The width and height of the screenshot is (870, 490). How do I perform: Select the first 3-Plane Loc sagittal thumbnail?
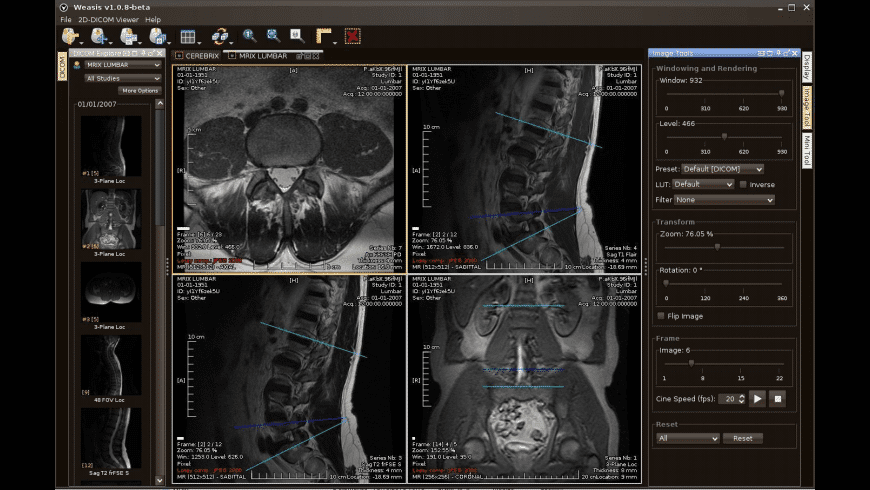[110, 147]
